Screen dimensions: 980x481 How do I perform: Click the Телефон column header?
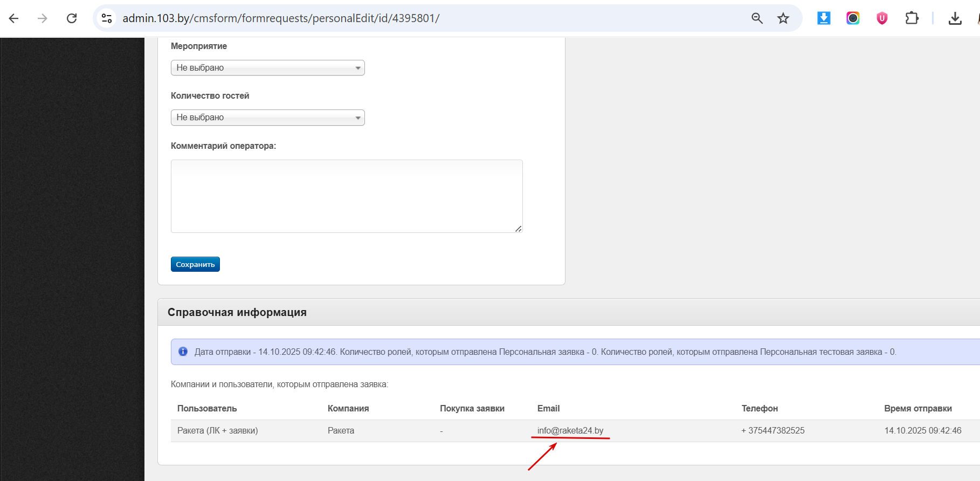pos(760,408)
